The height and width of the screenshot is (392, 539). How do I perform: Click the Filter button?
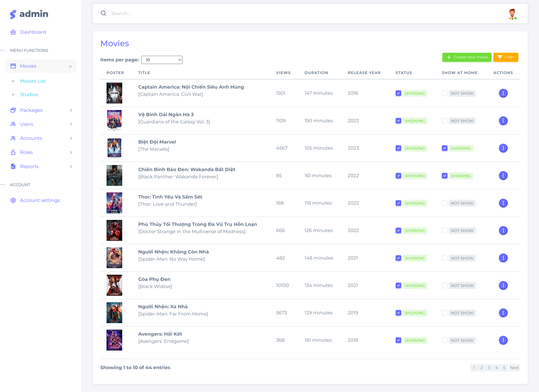505,57
